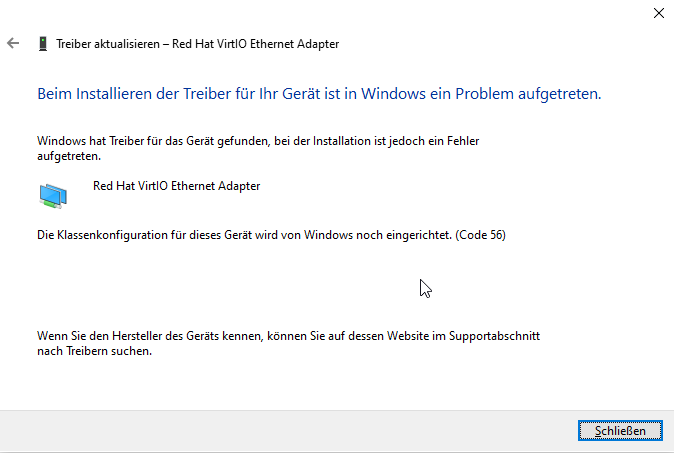The height and width of the screenshot is (453, 674).
Task: Click the (Code 56) error text
Action: click(481, 235)
